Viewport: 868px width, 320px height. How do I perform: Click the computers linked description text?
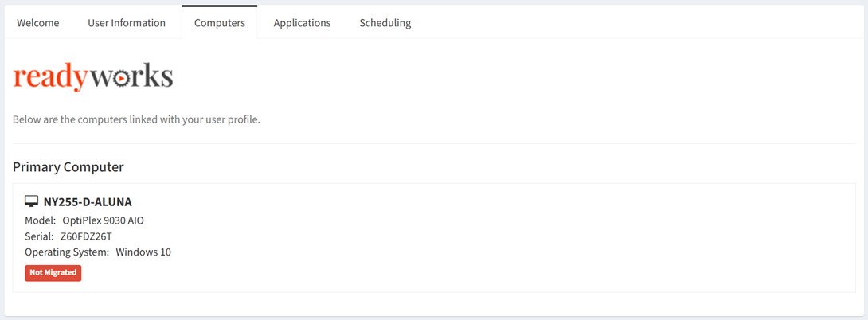pyautogui.click(x=136, y=119)
